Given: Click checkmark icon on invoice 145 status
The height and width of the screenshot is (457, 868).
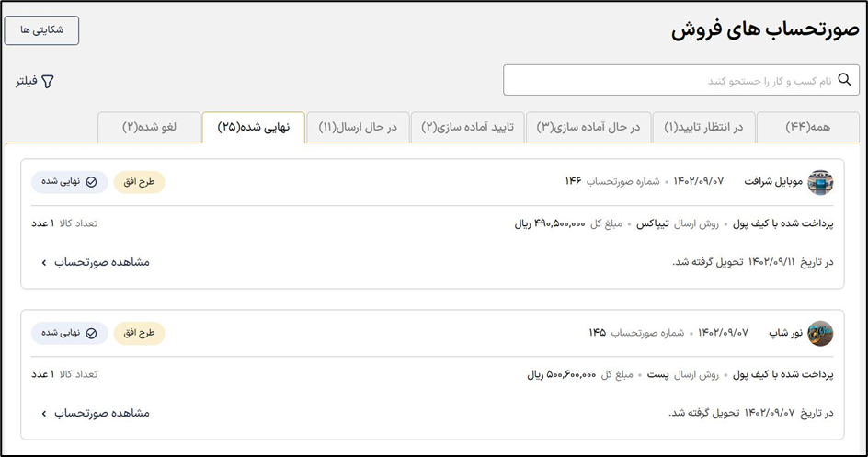Looking at the screenshot, I should [x=91, y=333].
